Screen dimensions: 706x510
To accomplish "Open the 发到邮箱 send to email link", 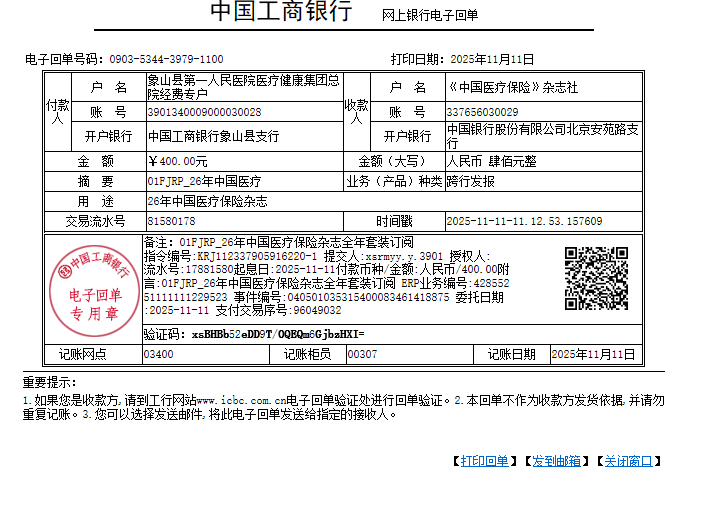I will pyautogui.click(x=556, y=461).
